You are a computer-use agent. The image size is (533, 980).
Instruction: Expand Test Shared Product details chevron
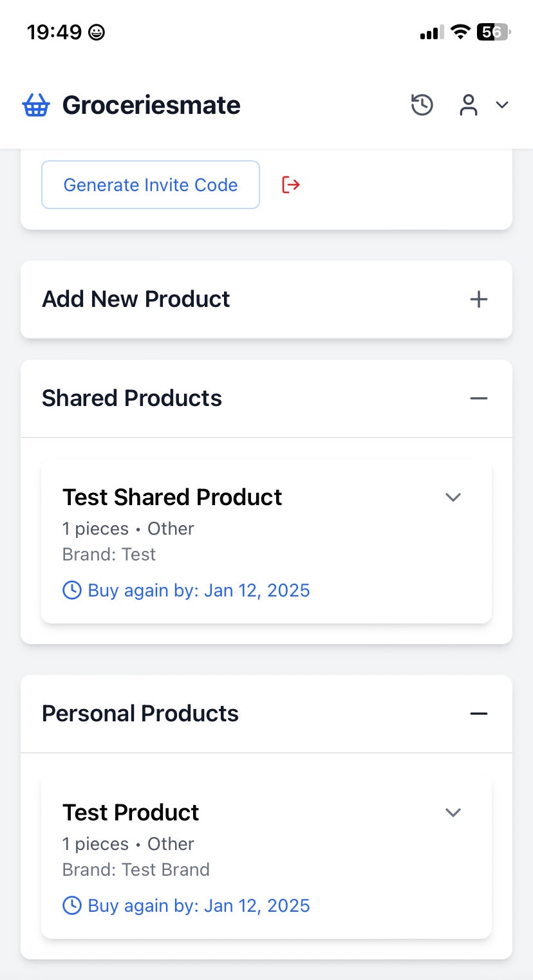coord(453,497)
